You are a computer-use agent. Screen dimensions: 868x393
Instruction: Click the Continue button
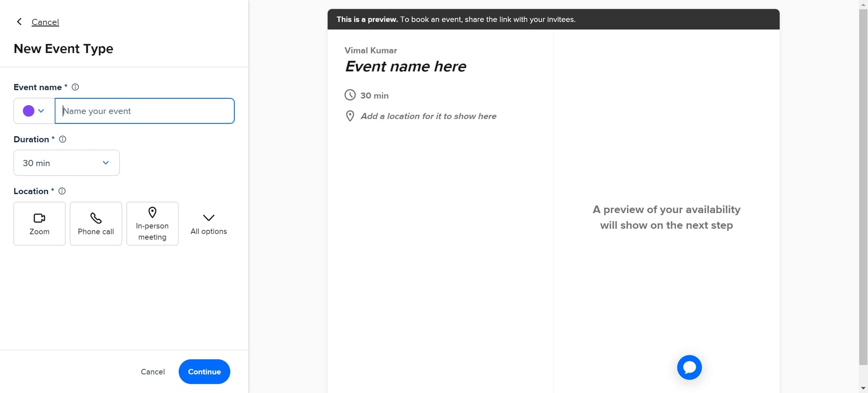click(204, 371)
